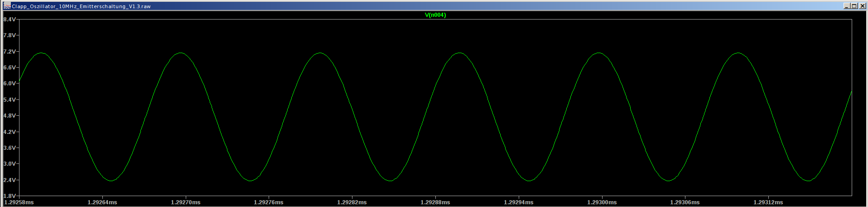Click the 1.8V vertical axis label
This screenshot has width=868, height=207.
pos(10,196)
